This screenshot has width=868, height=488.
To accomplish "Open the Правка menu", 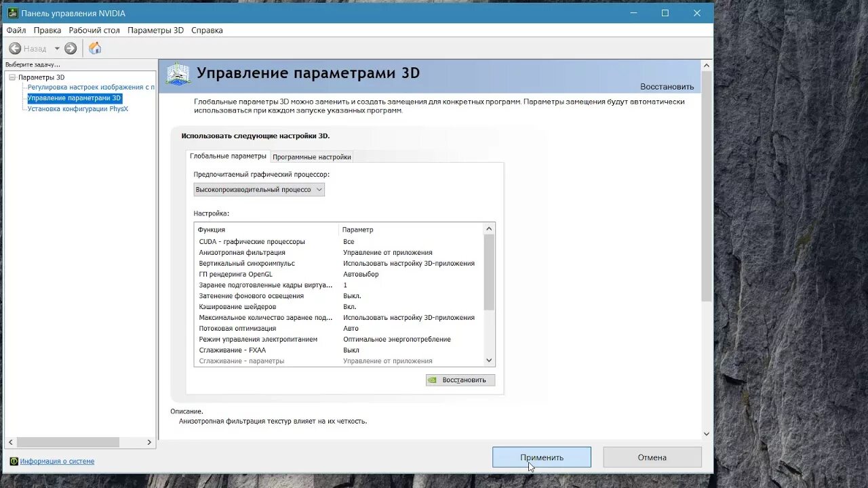I will 47,30.
